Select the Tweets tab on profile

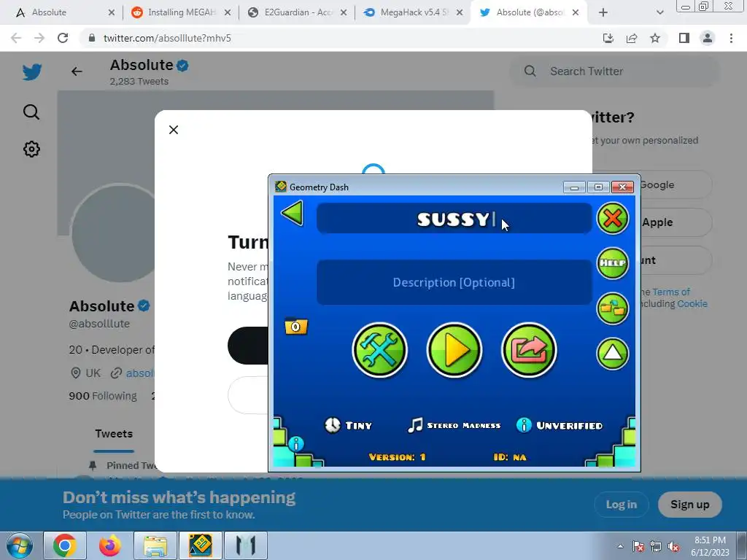(114, 434)
